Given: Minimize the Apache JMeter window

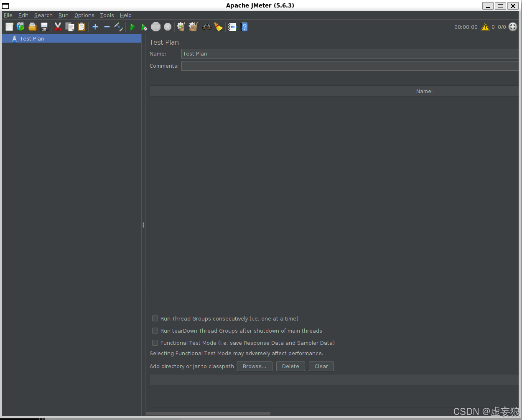Looking at the screenshot, I should click(488, 6).
